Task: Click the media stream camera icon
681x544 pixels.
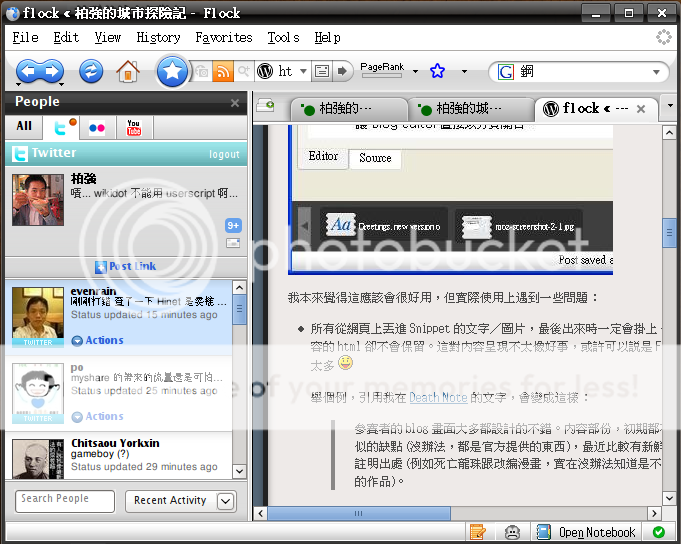Action: (x=202, y=71)
